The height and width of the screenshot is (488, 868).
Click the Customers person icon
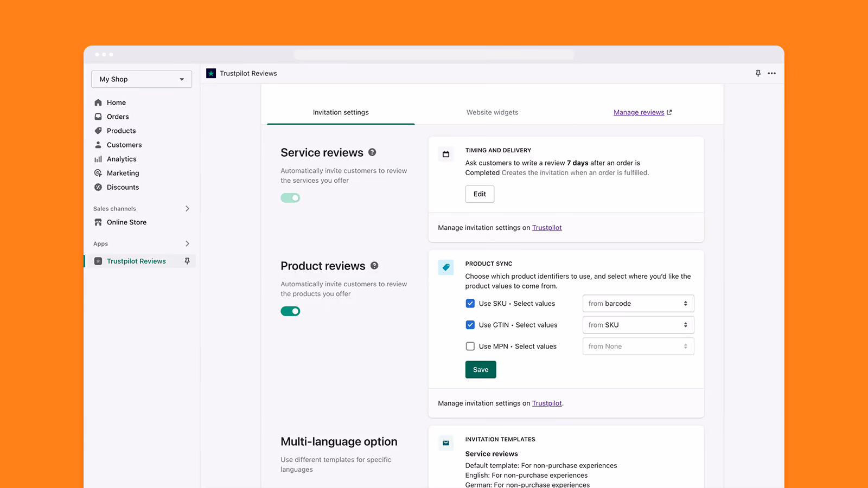point(98,145)
